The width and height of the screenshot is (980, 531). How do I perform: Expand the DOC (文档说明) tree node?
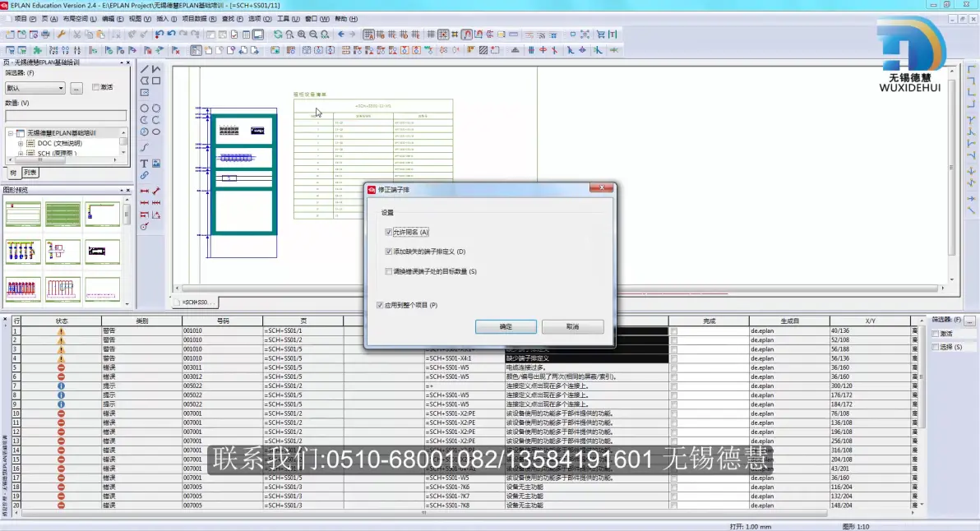point(21,143)
